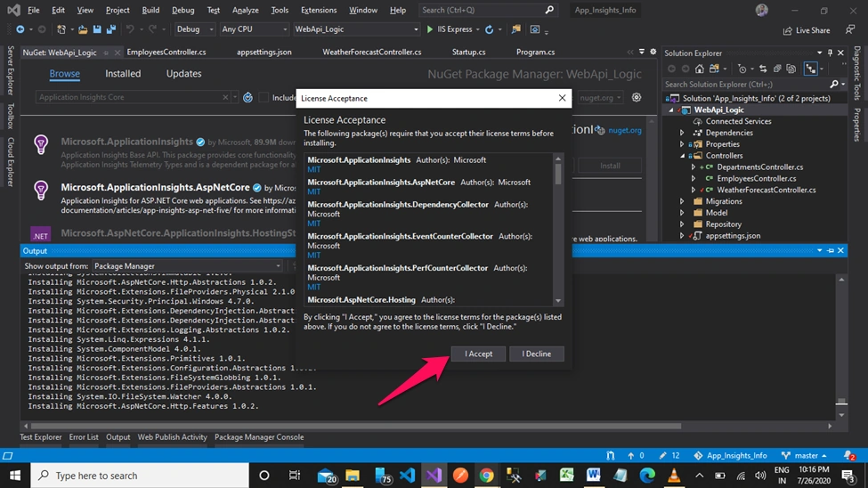Expand the Repository folder

coord(681,224)
